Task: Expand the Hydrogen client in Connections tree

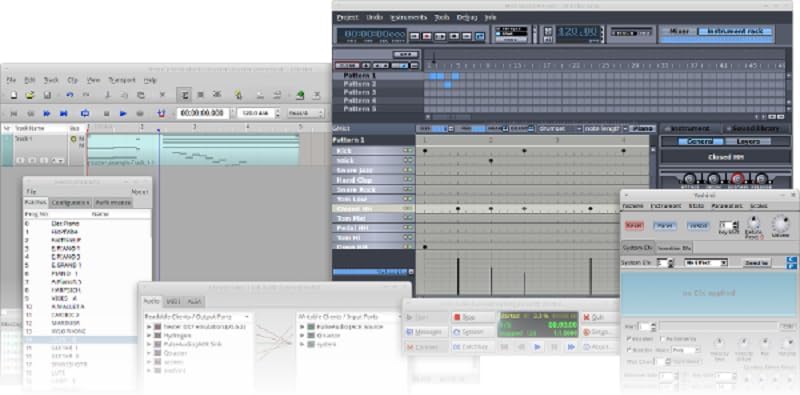Action: (149, 336)
